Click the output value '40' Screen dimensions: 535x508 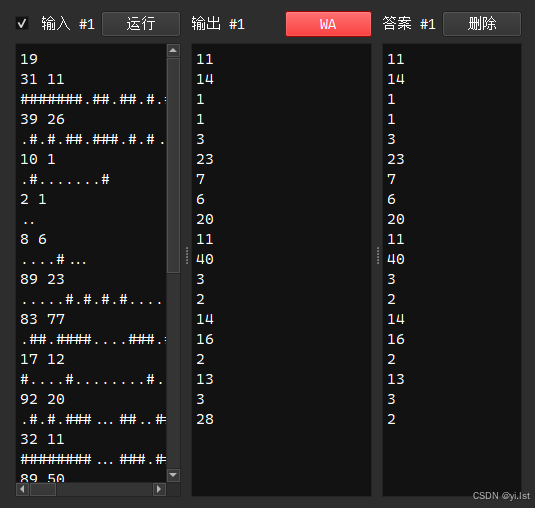coord(205,259)
